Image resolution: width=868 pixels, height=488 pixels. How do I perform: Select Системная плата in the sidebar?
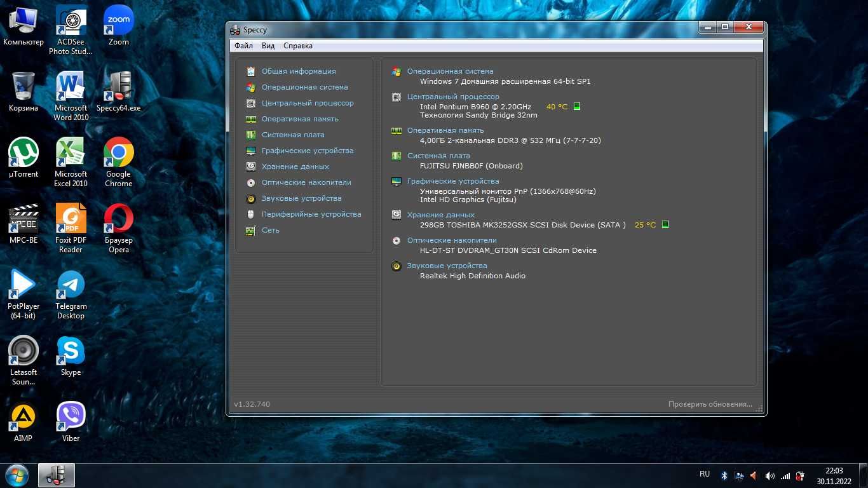tap(293, 135)
